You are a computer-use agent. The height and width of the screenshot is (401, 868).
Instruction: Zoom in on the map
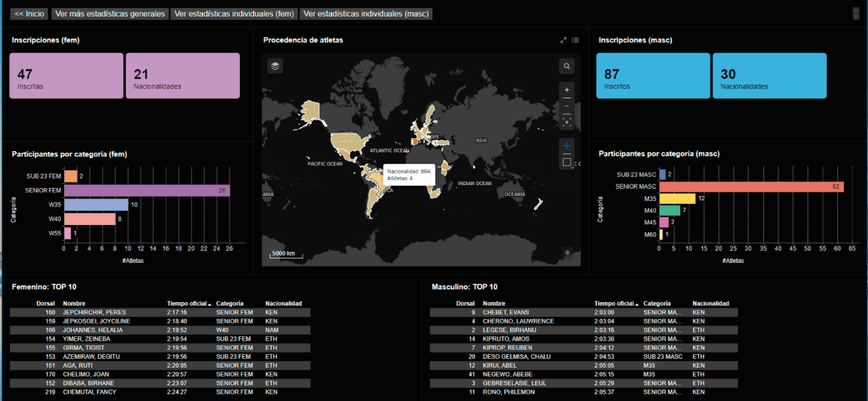[x=567, y=90]
